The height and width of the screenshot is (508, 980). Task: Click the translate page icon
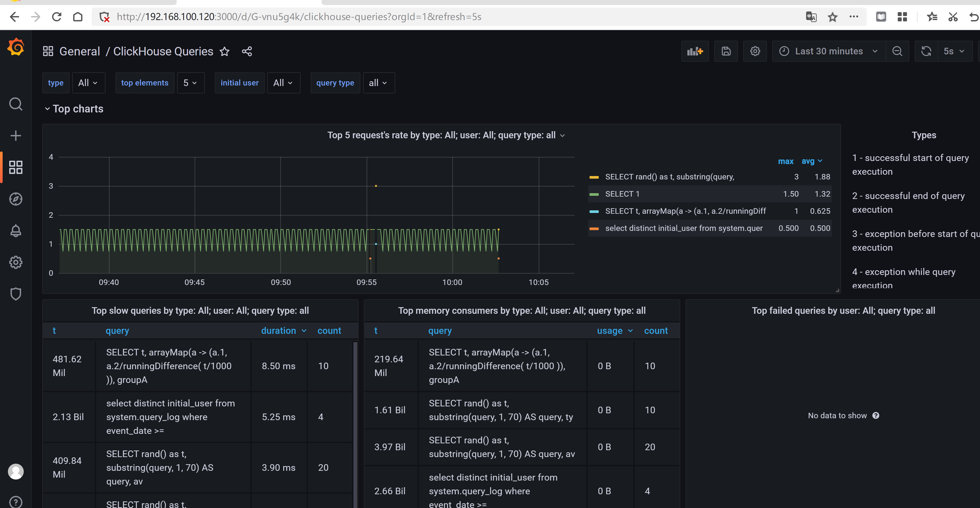811,17
